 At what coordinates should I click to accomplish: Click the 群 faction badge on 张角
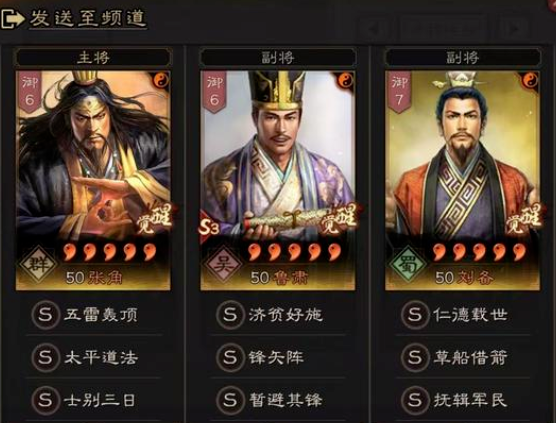click(x=38, y=264)
